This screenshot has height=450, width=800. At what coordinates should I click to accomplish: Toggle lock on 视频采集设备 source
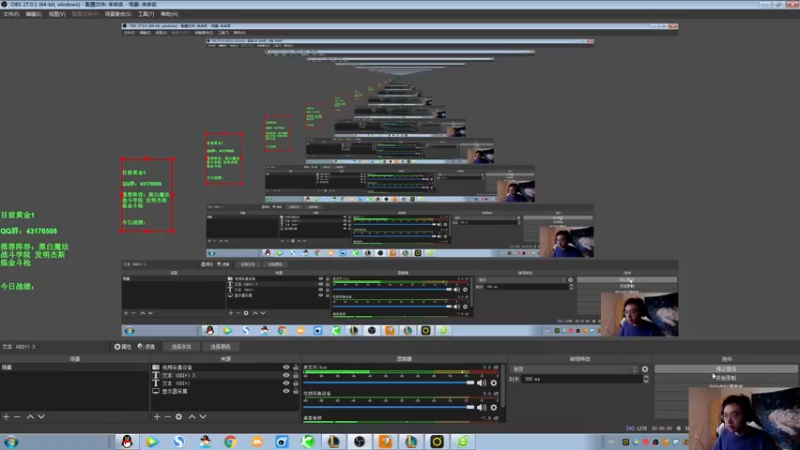296,367
